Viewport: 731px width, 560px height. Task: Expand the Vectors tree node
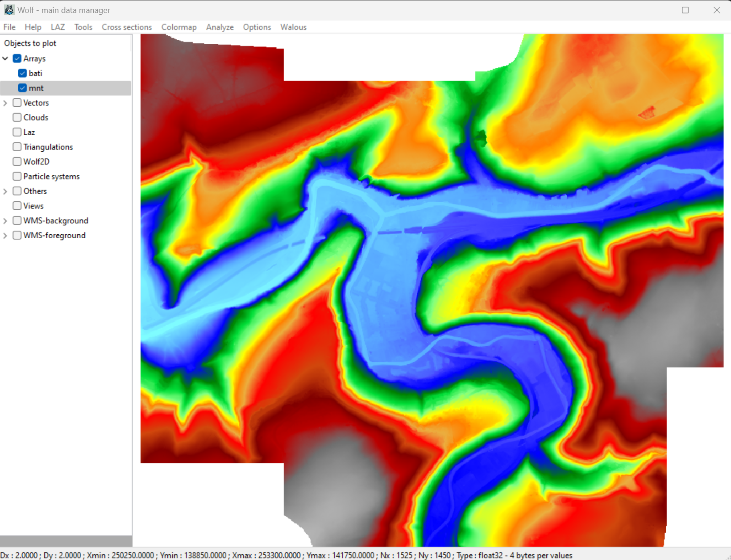point(5,103)
